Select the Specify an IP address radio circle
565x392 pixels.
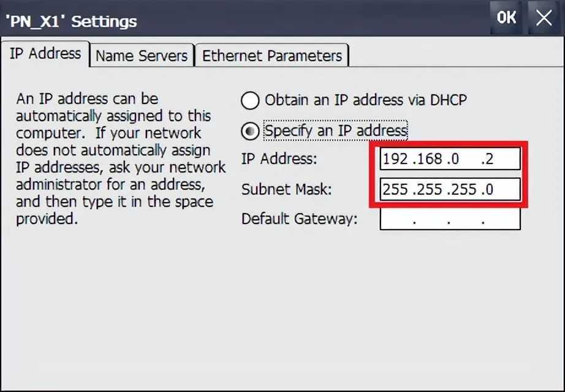(x=250, y=131)
